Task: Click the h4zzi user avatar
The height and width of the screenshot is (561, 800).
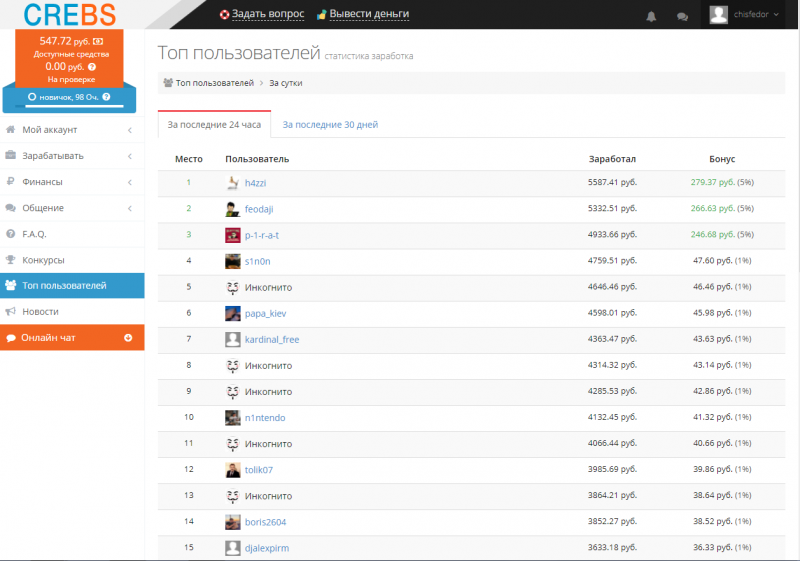Action: 233,183
